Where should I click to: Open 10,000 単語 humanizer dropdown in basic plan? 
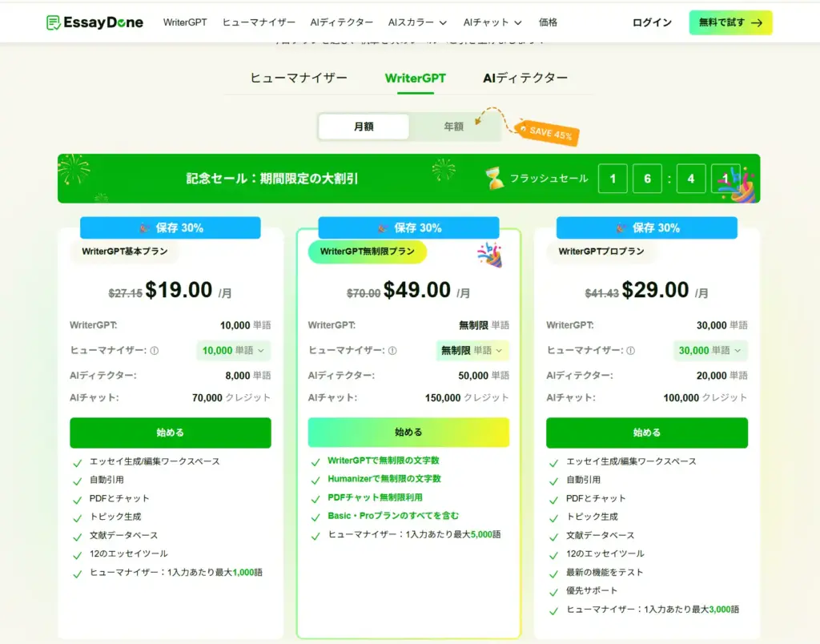[x=233, y=351]
